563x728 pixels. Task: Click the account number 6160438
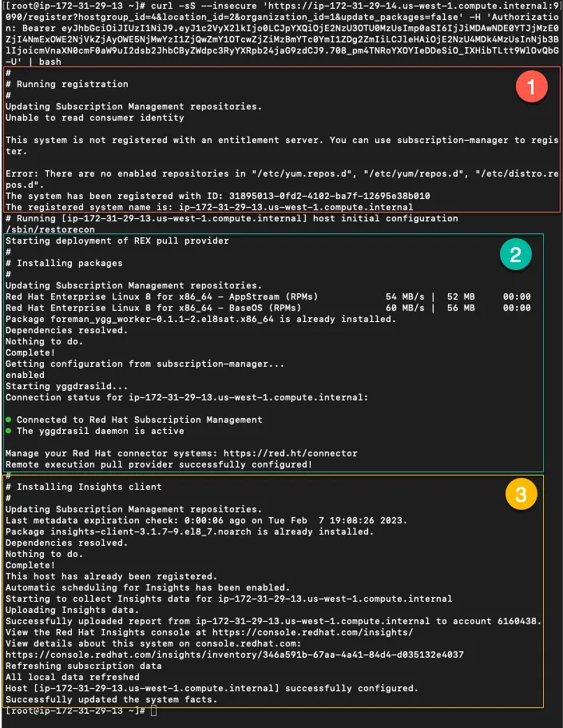(517, 621)
